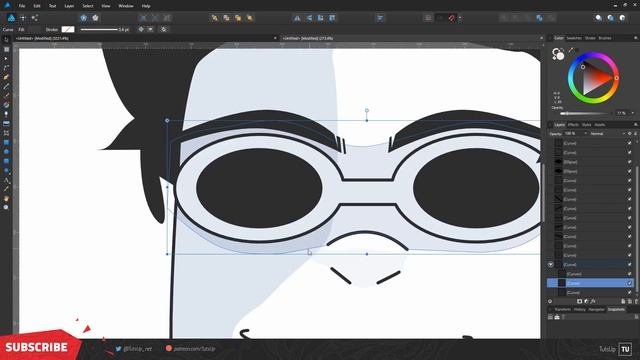Image resolution: width=640 pixels, height=360 pixels.
Task: Close the first Untitled document tab
Action: tap(275, 38)
